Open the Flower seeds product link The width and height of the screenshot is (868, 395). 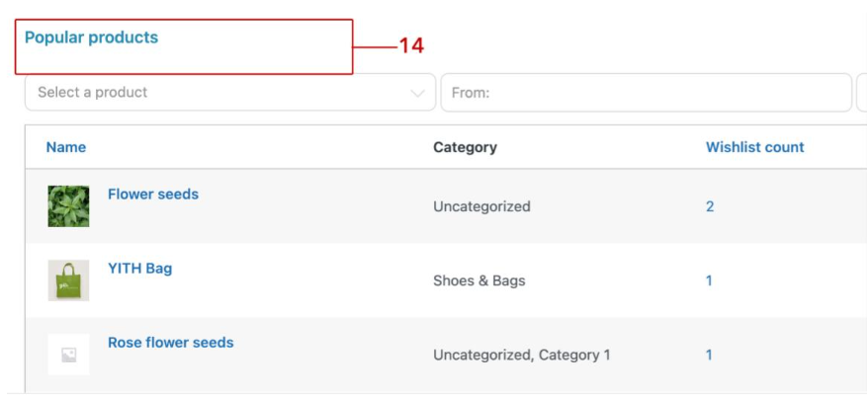pos(153,195)
